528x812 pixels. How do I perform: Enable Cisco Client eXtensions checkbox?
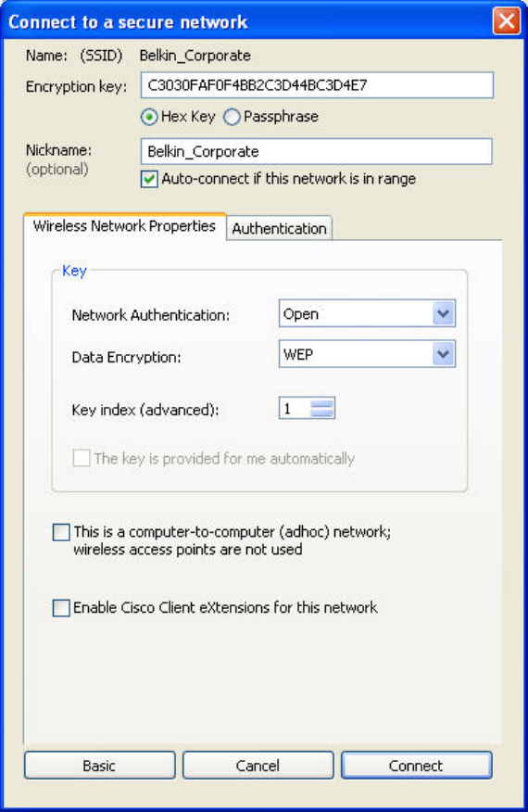pos(61,607)
